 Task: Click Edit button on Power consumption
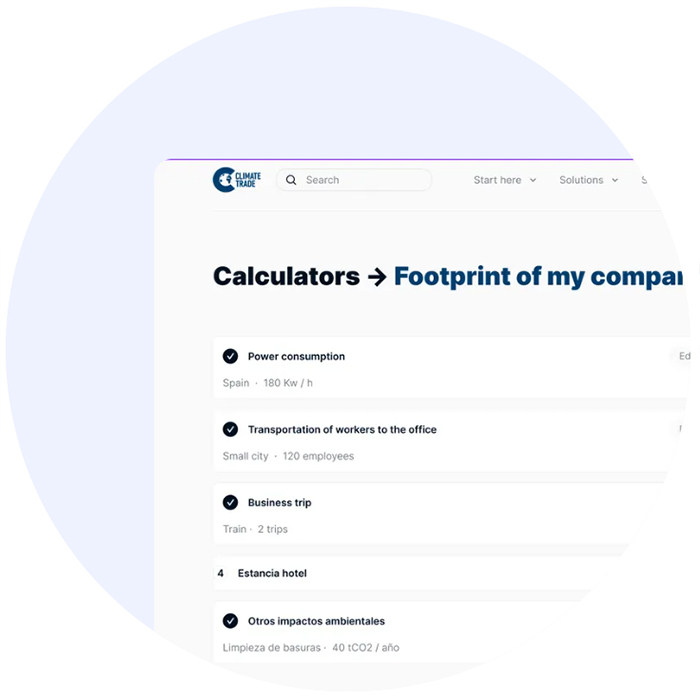pos(683,356)
